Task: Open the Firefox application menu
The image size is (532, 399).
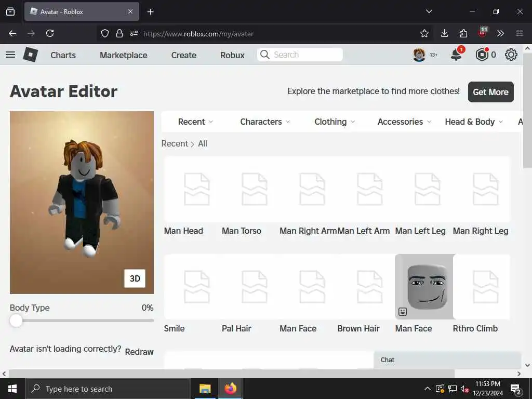Action: 520,33
